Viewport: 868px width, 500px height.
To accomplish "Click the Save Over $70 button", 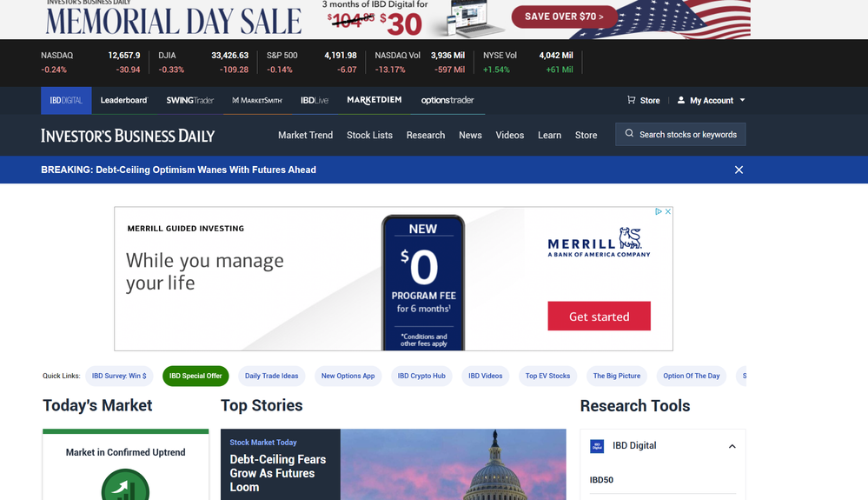I will (x=564, y=17).
